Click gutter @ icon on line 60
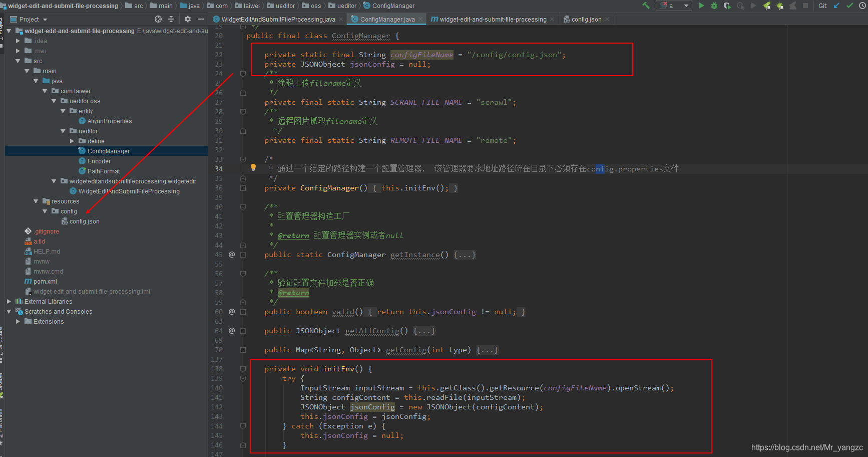The image size is (868, 457). pyautogui.click(x=232, y=312)
